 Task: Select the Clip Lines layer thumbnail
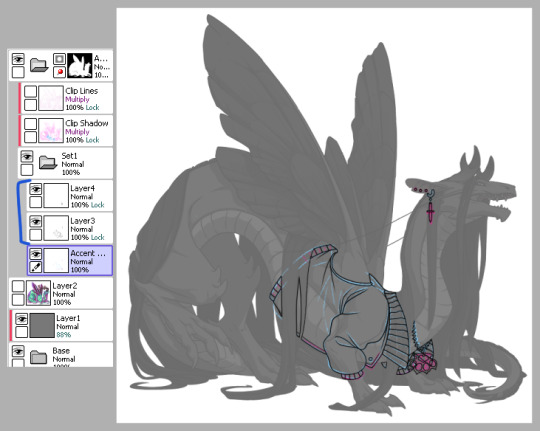pyautogui.click(x=51, y=98)
